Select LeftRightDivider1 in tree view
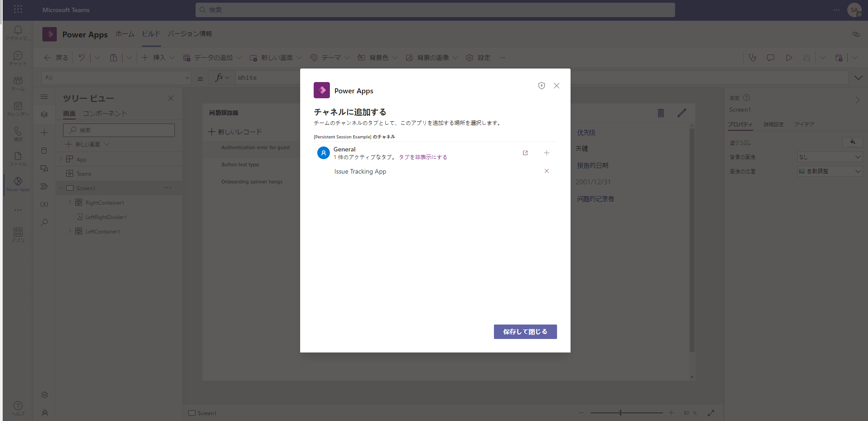Image resolution: width=868 pixels, height=421 pixels. click(x=106, y=217)
